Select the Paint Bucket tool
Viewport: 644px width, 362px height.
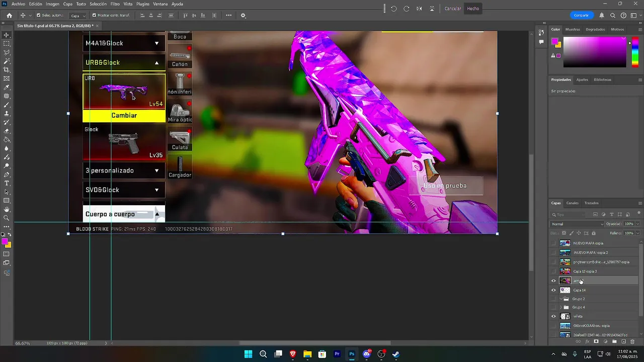click(7, 140)
